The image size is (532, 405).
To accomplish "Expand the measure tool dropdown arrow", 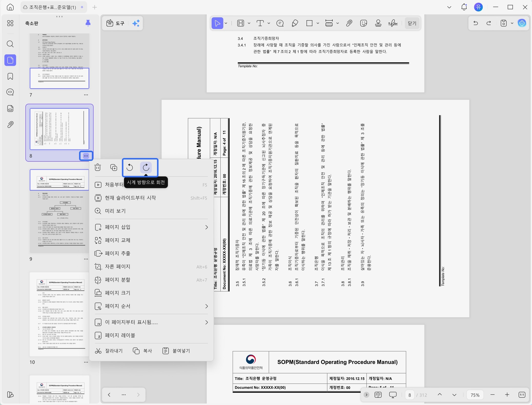I will [x=338, y=23].
